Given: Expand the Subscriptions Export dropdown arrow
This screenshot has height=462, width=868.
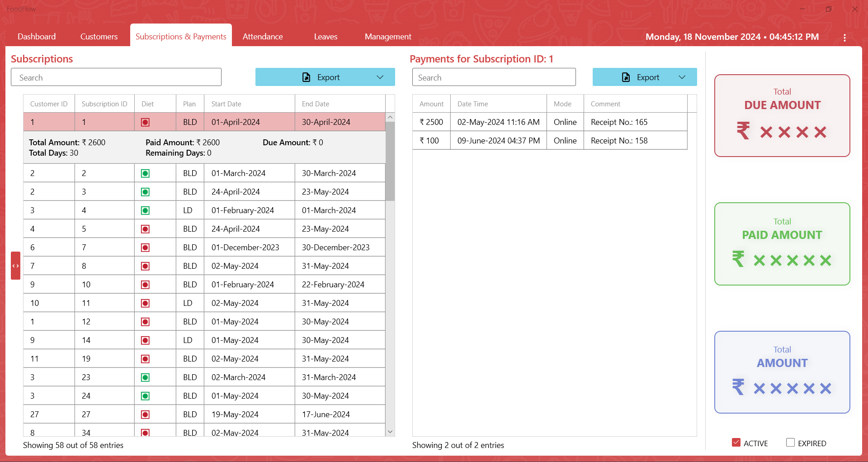Looking at the screenshot, I should [380, 77].
